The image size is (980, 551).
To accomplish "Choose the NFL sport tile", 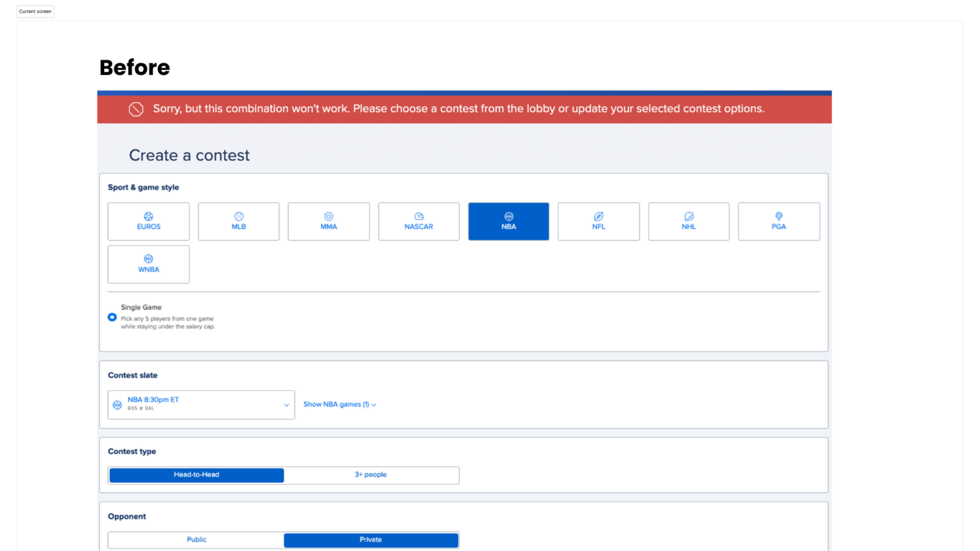I will click(x=598, y=221).
